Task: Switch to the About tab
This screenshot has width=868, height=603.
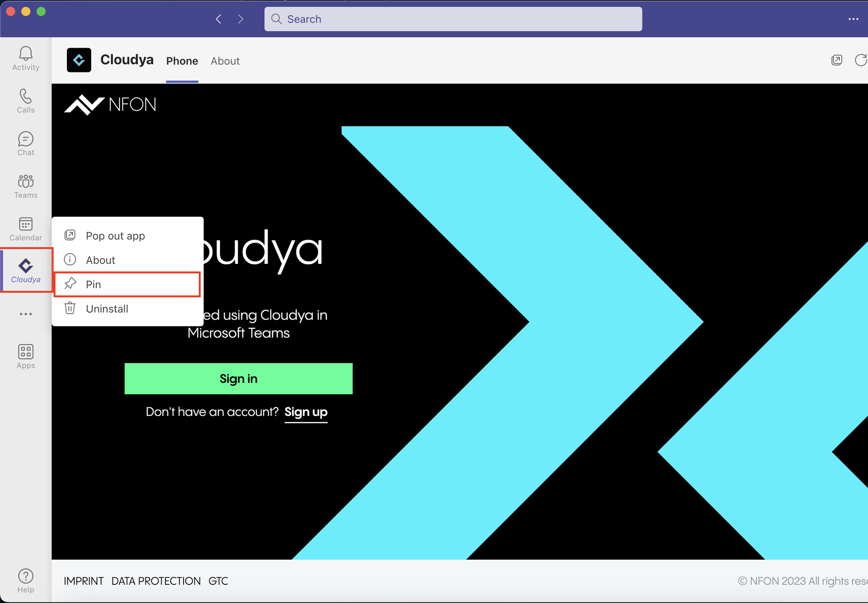Action: point(225,61)
